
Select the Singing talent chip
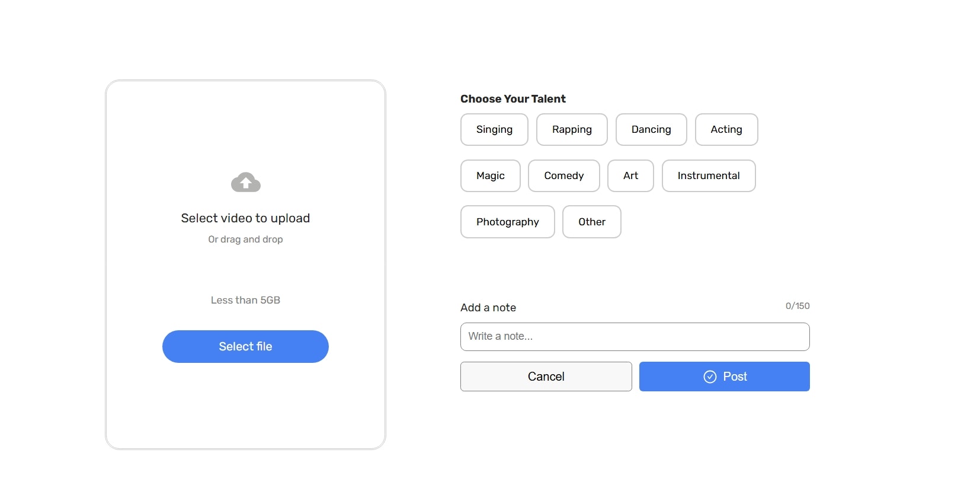click(494, 129)
